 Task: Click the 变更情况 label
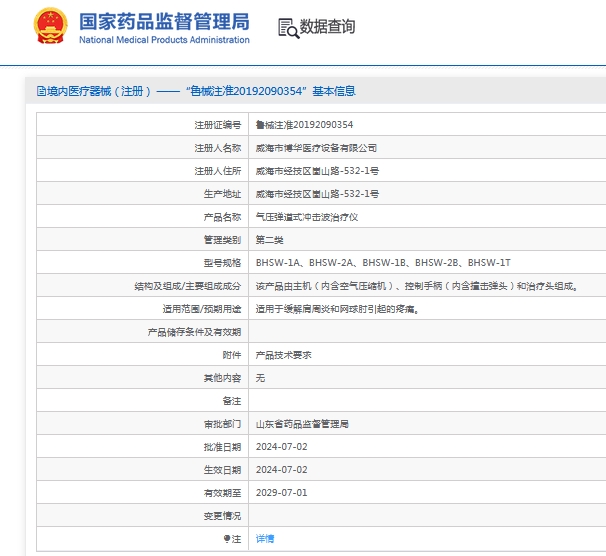tap(222, 516)
